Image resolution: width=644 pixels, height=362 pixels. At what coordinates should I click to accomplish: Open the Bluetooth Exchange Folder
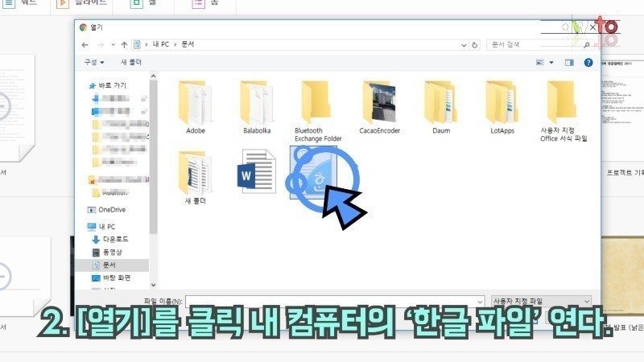click(317, 111)
